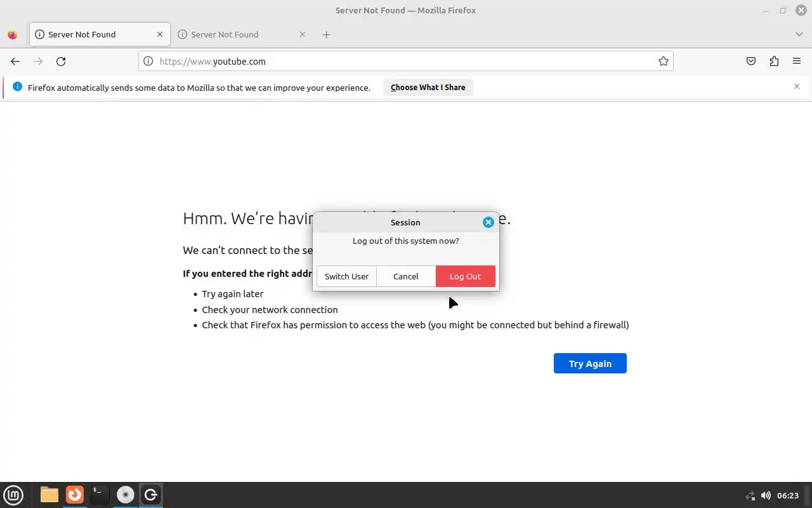Close the first Server Not Found tab
Screen dimensions: 812x508
pyautogui.click(x=160, y=34)
